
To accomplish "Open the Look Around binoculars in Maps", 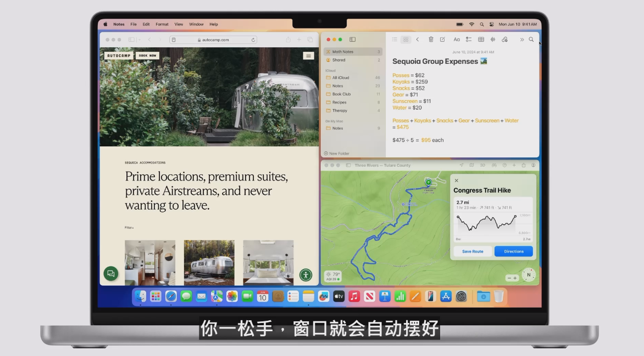I will (494, 165).
